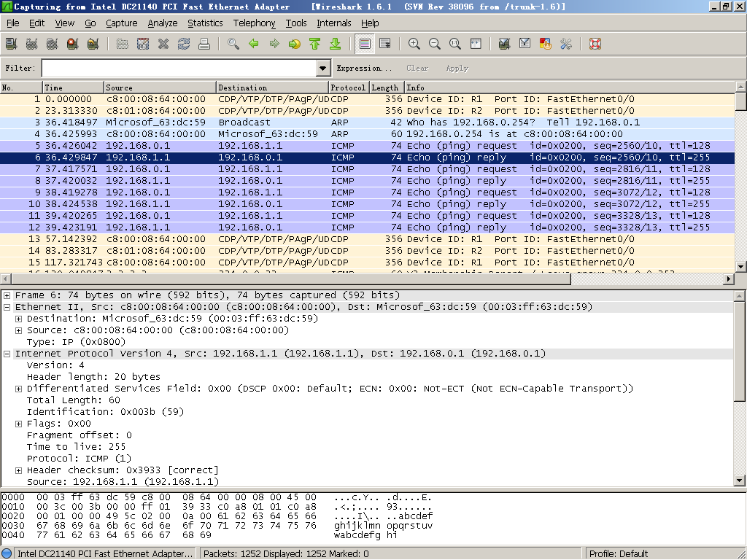Collapse Internet Protocol Version 4 node
The image size is (747, 560).
[7, 354]
